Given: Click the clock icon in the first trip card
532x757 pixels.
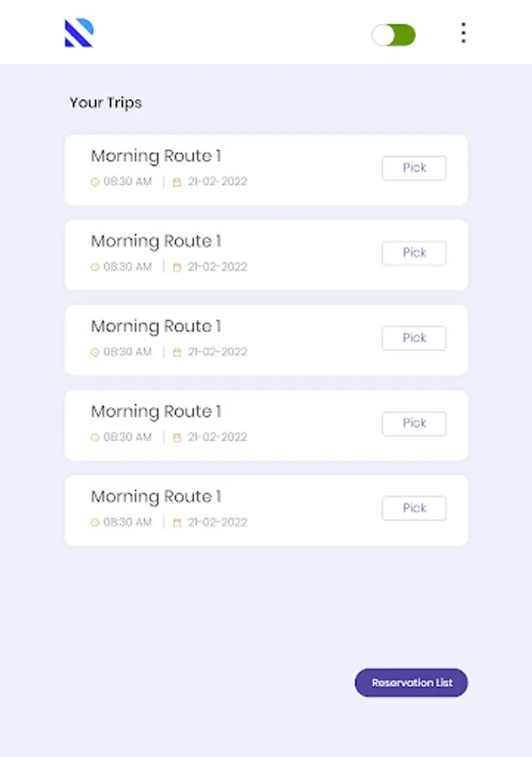Looking at the screenshot, I should pyautogui.click(x=95, y=182).
